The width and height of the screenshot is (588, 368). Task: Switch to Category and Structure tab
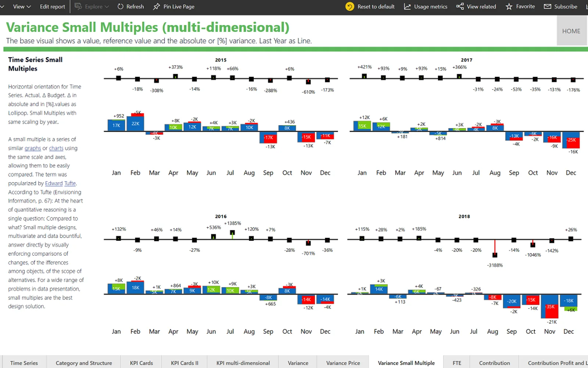pyautogui.click(x=84, y=363)
